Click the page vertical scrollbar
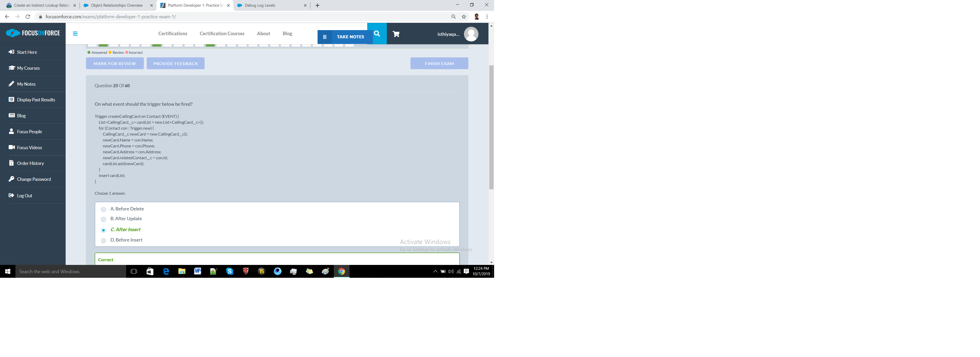980x357 pixels. (x=491, y=127)
